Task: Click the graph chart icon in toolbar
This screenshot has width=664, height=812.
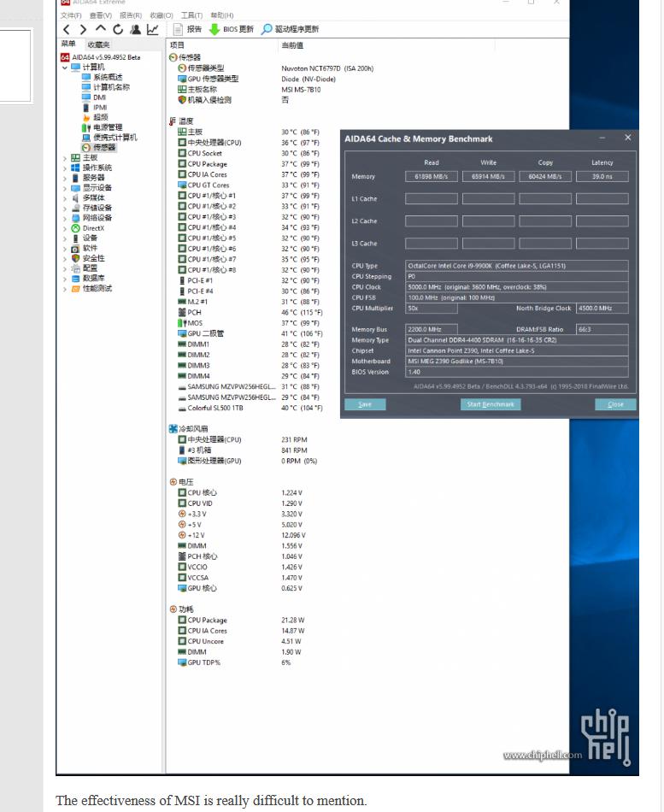Action: pos(153,30)
